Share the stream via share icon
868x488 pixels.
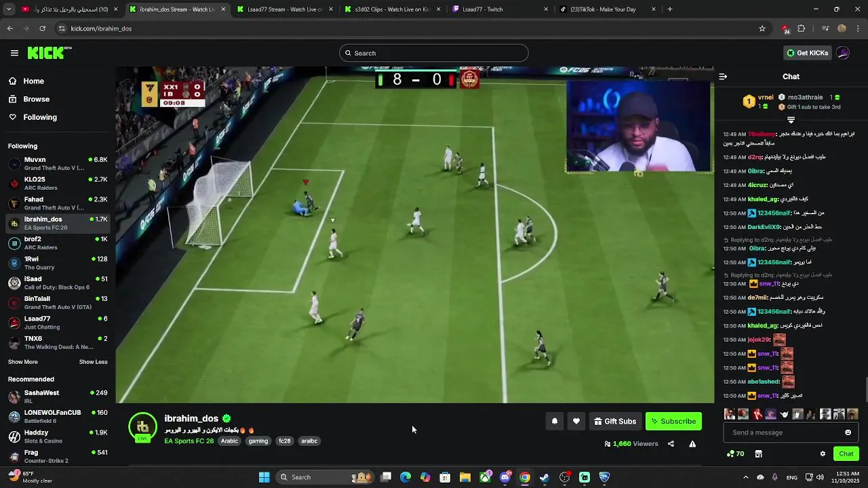[x=671, y=444]
